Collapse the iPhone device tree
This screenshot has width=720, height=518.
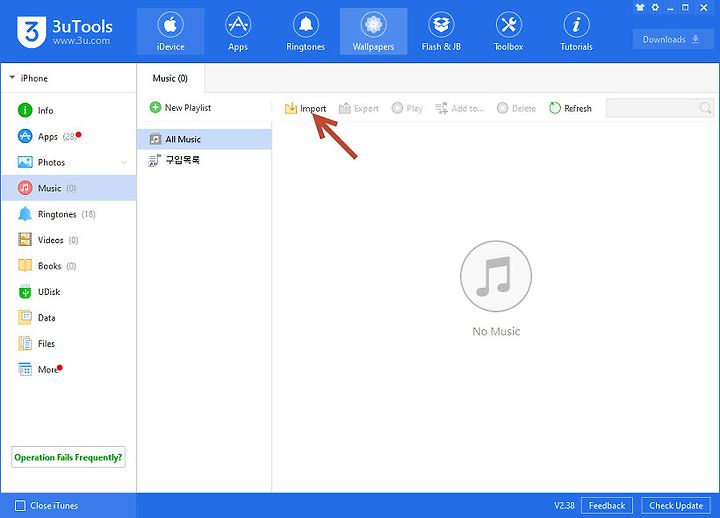click(12, 78)
